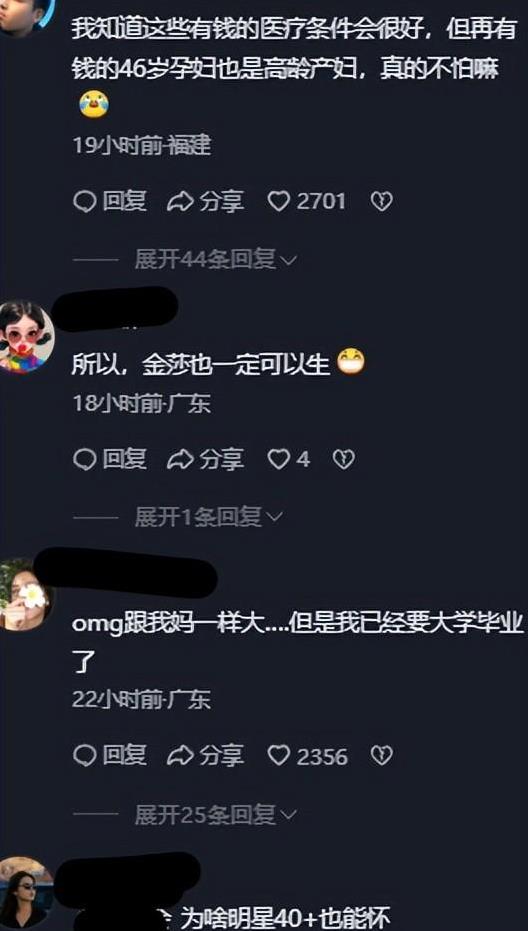
Task: Open profile of clown doll avatar user
Action: coord(25,337)
